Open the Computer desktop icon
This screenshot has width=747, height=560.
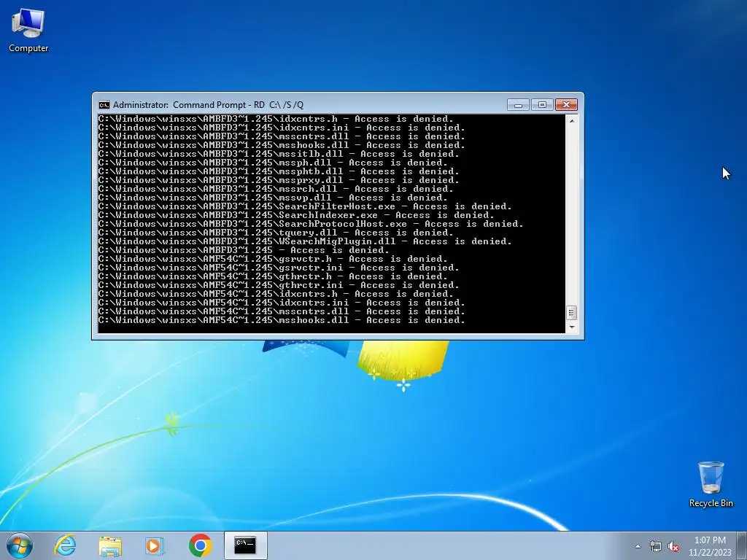coord(28,30)
